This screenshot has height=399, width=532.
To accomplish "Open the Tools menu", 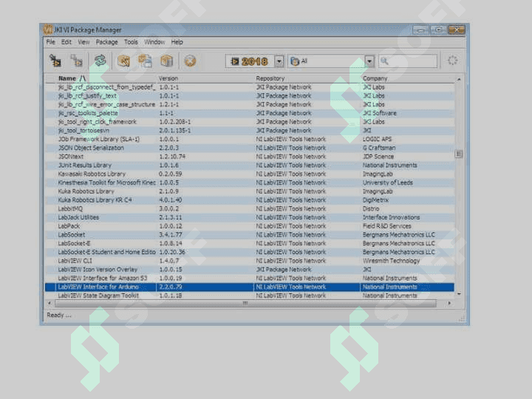I will pyautogui.click(x=131, y=42).
